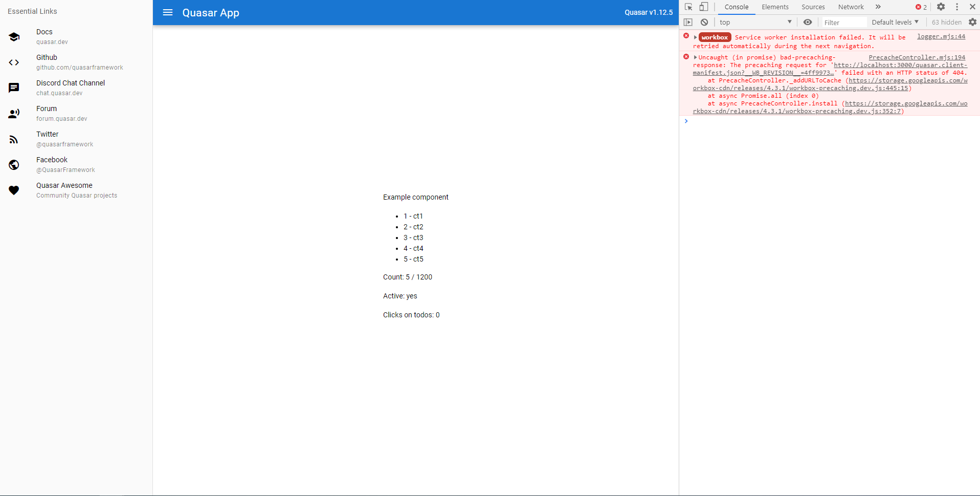Switch to the Elements tab

pos(775,7)
